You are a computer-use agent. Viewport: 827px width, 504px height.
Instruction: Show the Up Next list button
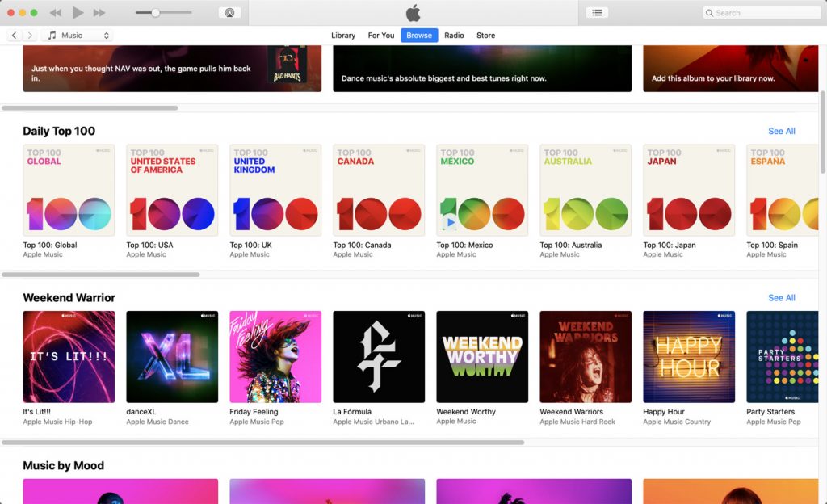(597, 13)
